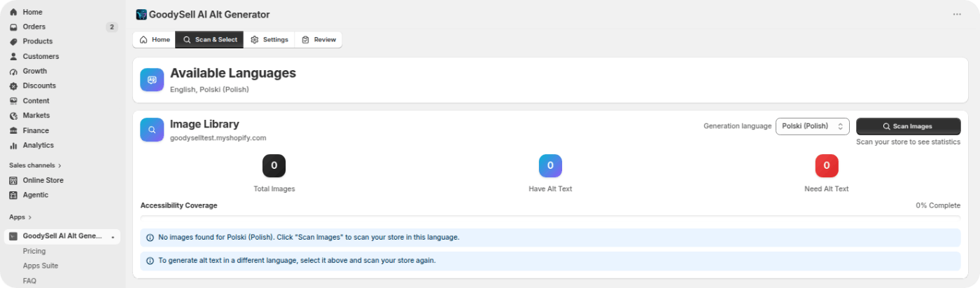The image size is (980, 288).
Task: Click '0% Complete' coverage text
Action: (x=938, y=206)
